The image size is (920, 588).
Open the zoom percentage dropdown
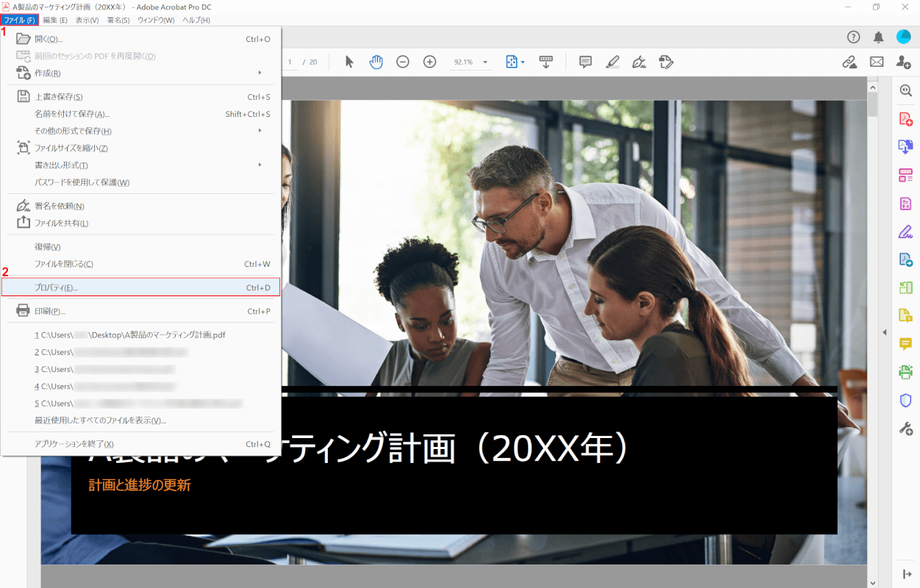pos(485,62)
